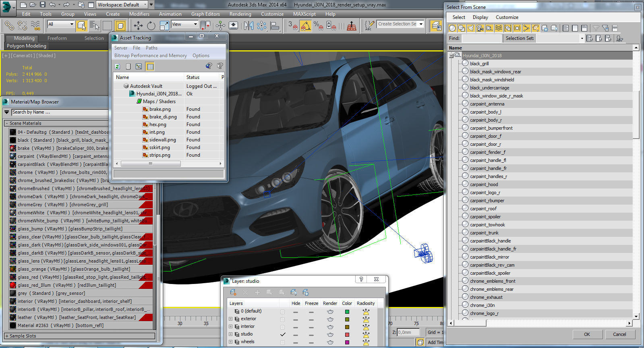Image resolution: width=644 pixels, height=348 pixels.
Task: Toggle the Angle Snap icon
Action: pyautogui.click(x=306, y=26)
